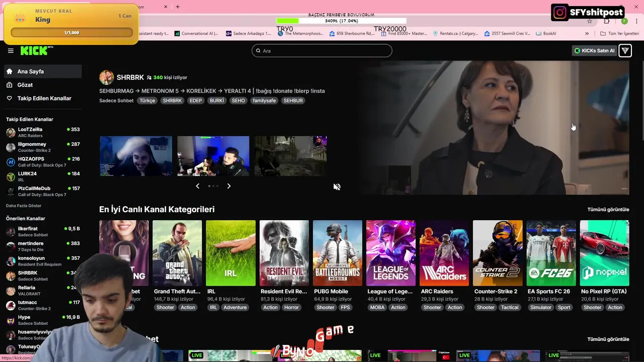Open Conversational AI bookmark
The width and height of the screenshot is (644, 362).
pos(196,34)
